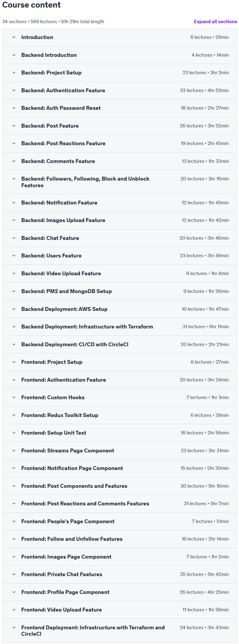Click '10 lectures • 1hr 47min' text
Viewport: 239px width, 644px height.
(205, 309)
